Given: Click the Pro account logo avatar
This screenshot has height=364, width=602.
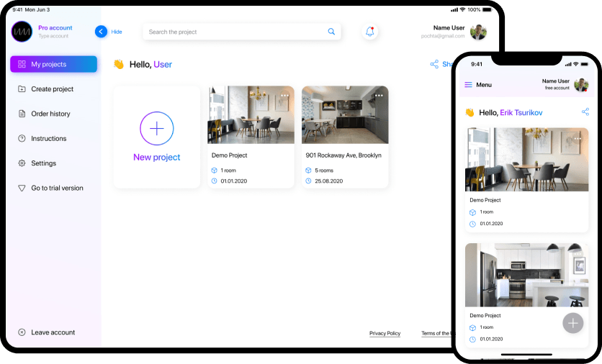Looking at the screenshot, I should pyautogui.click(x=22, y=32).
